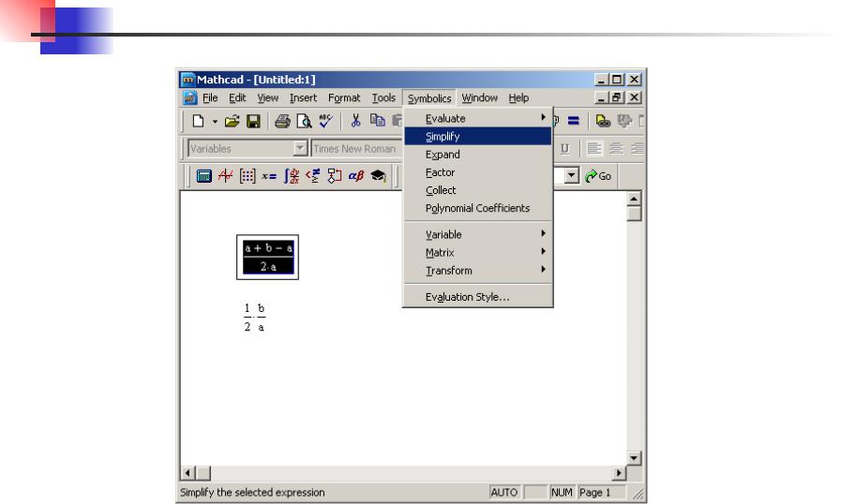Viewport: 841px width, 504px height.
Task: Click the Insert Hyperlink icon
Action: coord(603,121)
